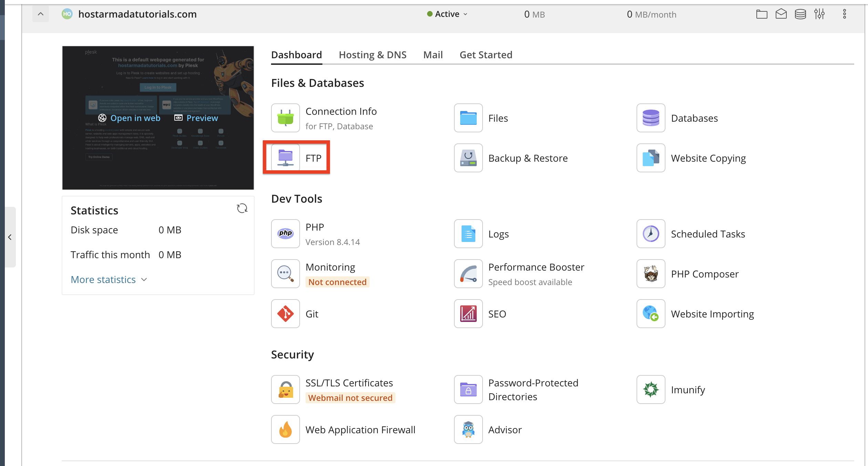Click the Imunify label
This screenshot has width=868, height=466.
click(688, 390)
